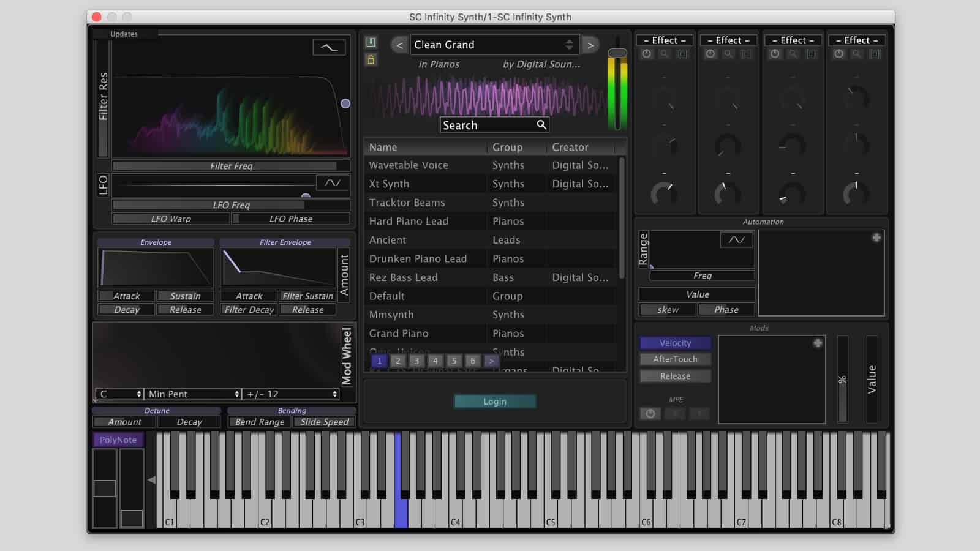Click the Login button
This screenshot has width=980, height=551.
(494, 402)
